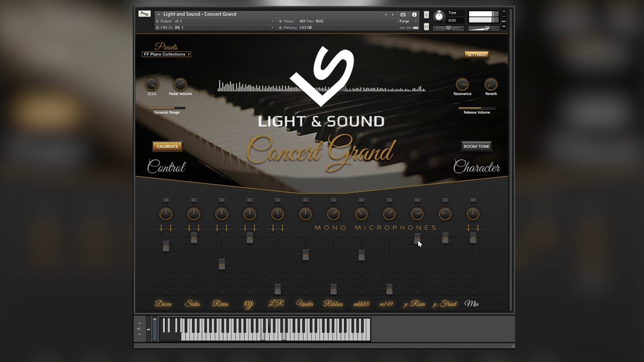The width and height of the screenshot is (644, 362).
Task: Click the Rears channel volume fader
Action: pyautogui.click(x=222, y=264)
